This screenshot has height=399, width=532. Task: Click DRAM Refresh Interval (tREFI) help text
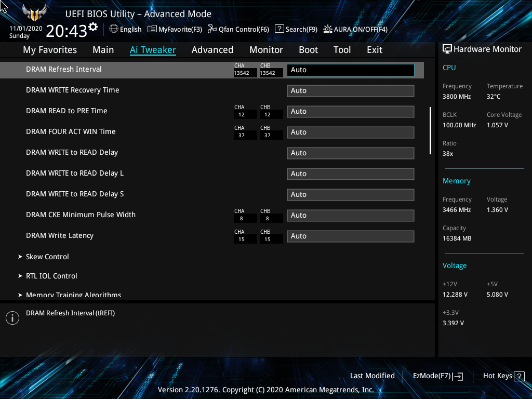70,313
